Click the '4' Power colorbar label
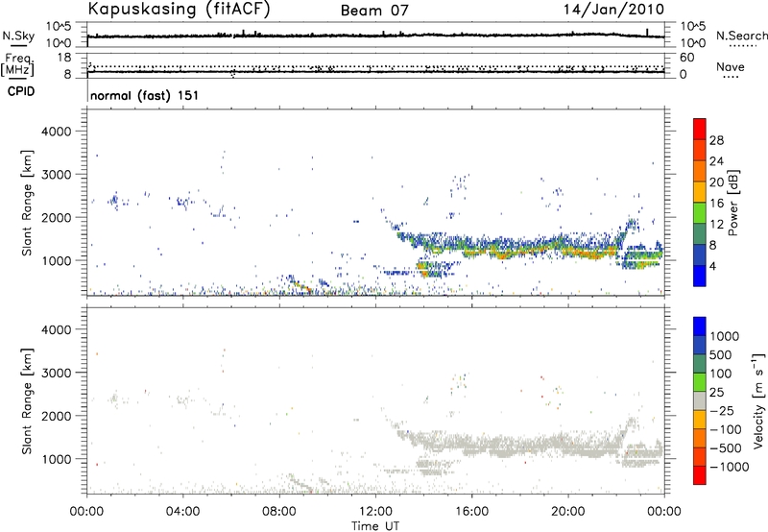This screenshot has height=532, width=768. 713,267
